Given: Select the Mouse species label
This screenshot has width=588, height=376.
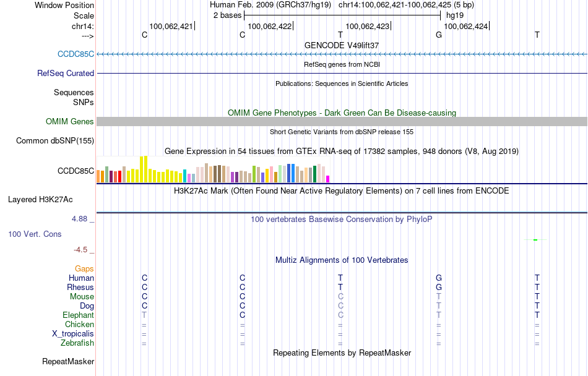Looking at the screenshot, I should [x=82, y=297].
